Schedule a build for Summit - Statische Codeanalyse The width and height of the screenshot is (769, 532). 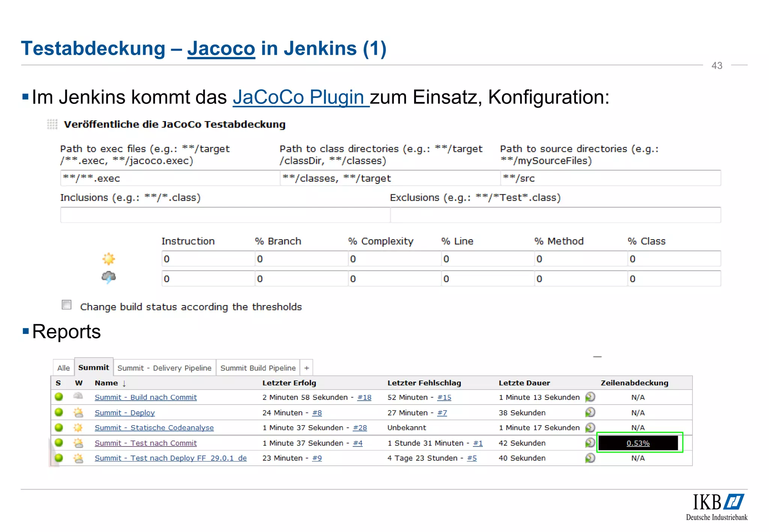[x=590, y=428]
